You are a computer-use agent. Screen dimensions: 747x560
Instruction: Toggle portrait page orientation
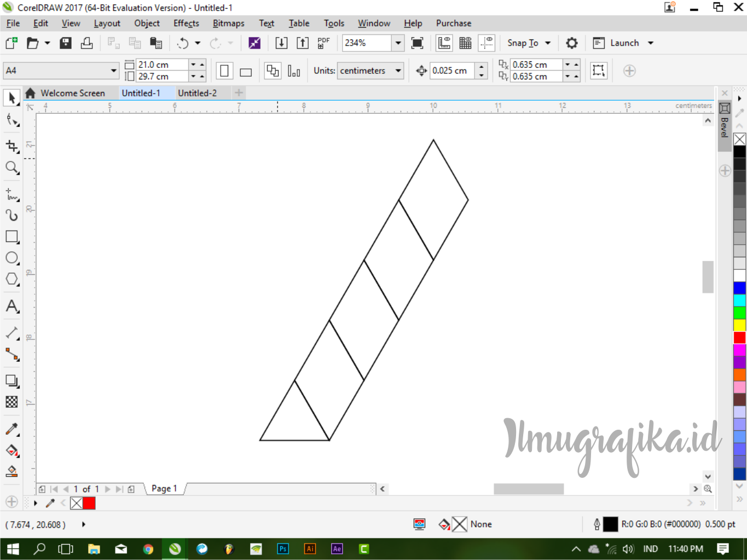tap(225, 71)
